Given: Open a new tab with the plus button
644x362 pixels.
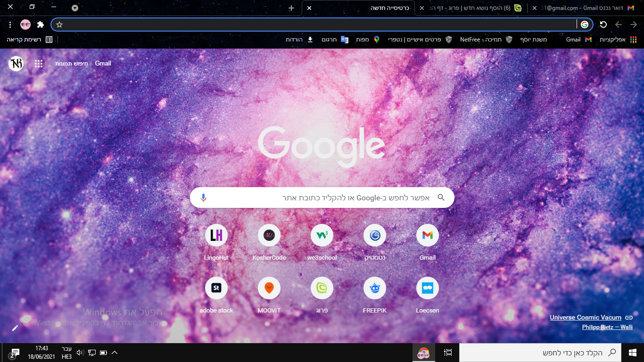Looking at the screenshot, I should click(291, 8).
